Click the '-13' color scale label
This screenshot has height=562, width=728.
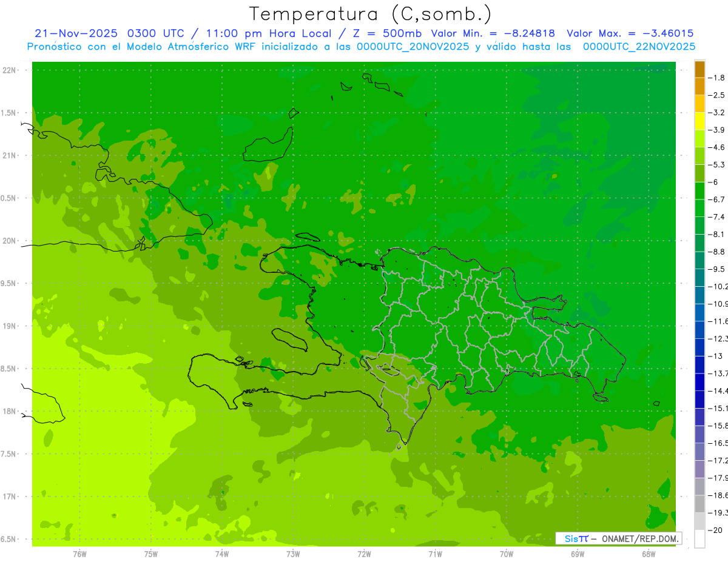[715, 356]
